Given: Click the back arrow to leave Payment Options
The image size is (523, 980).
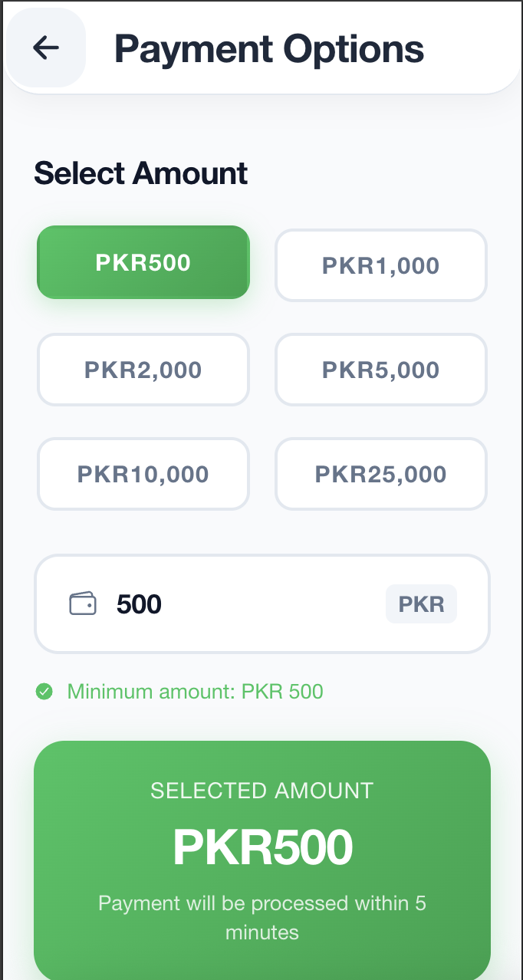Looking at the screenshot, I should (45, 48).
